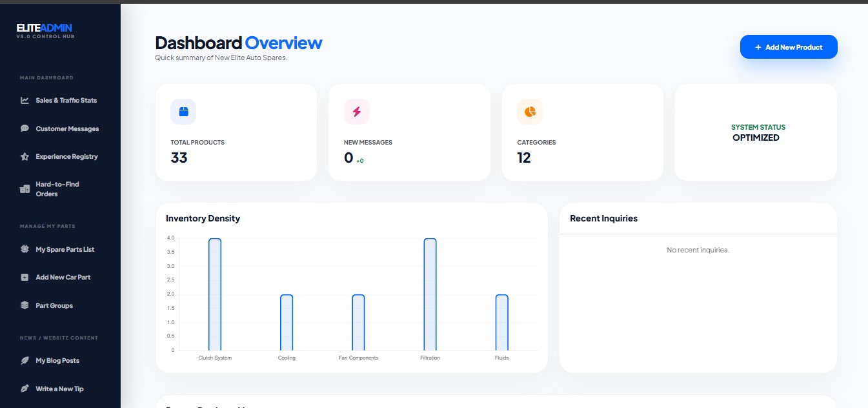The width and height of the screenshot is (868, 408).
Task: Go to the Part Groups menu item
Action: click(54, 305)
